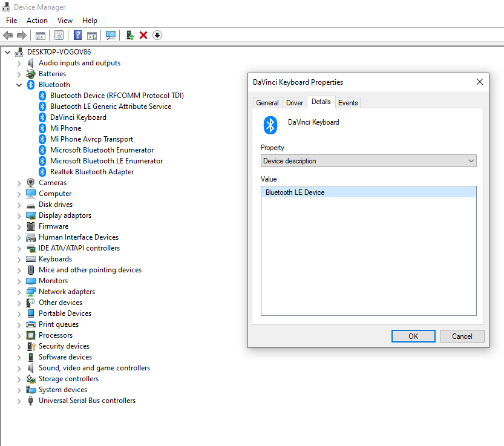Expand the Disk drives category
504x446 pixels.
click(19, 205)
